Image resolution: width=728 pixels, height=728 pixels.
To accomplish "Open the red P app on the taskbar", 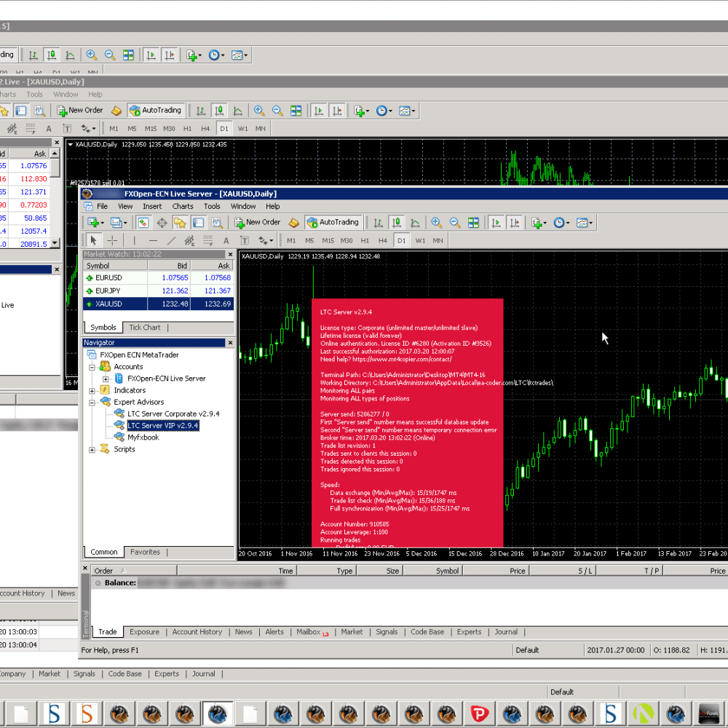I will [479, 713].
